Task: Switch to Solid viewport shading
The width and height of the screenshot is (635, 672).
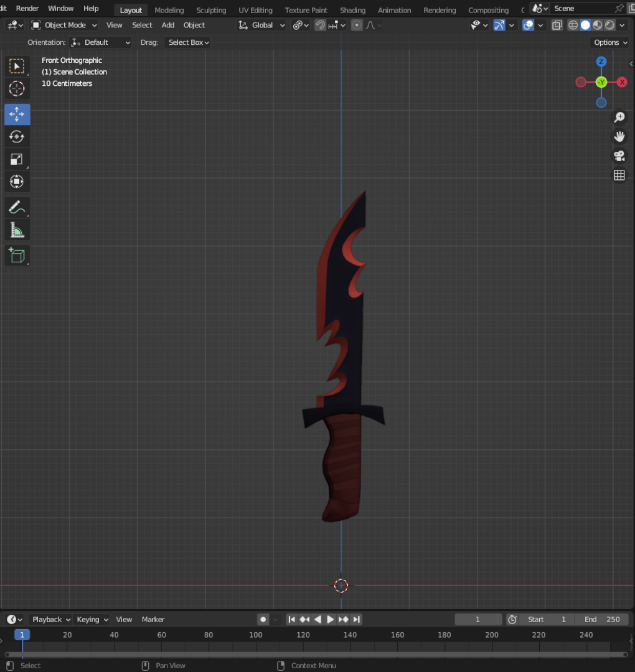Action: coord(585,26)
